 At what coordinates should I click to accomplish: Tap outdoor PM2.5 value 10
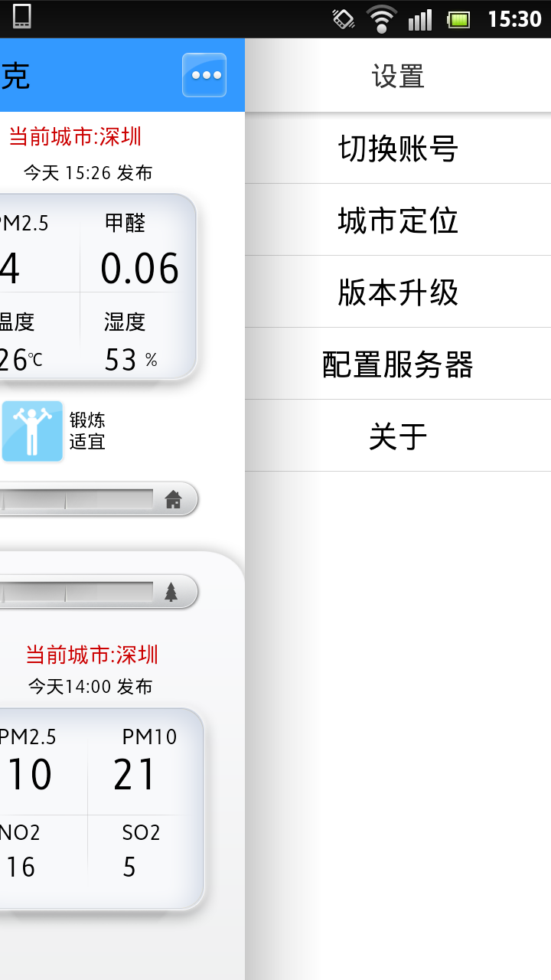coord(30,775)
